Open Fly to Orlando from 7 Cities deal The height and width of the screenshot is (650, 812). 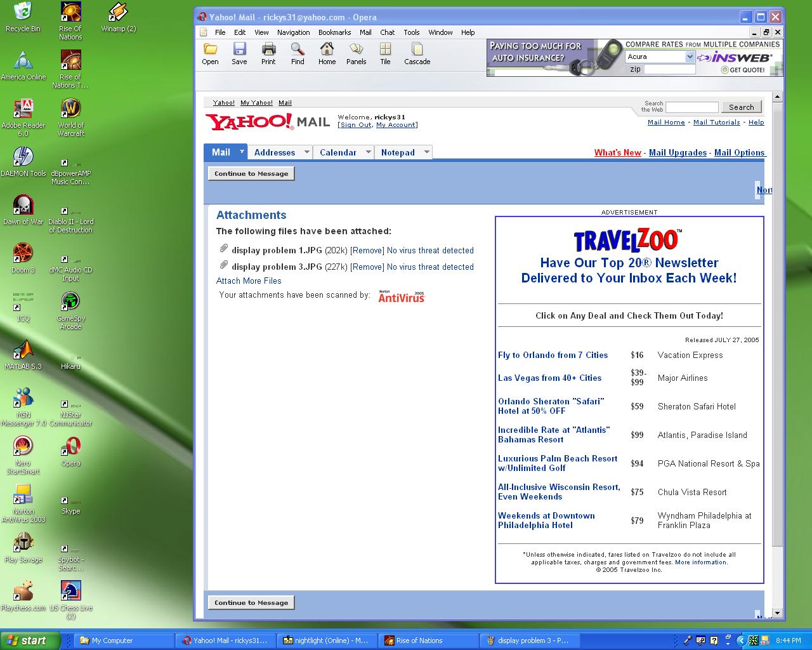coord(553,355)
